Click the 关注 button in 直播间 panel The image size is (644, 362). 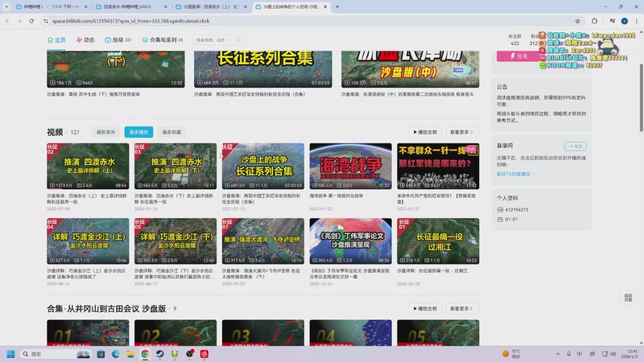click(576, 146)
